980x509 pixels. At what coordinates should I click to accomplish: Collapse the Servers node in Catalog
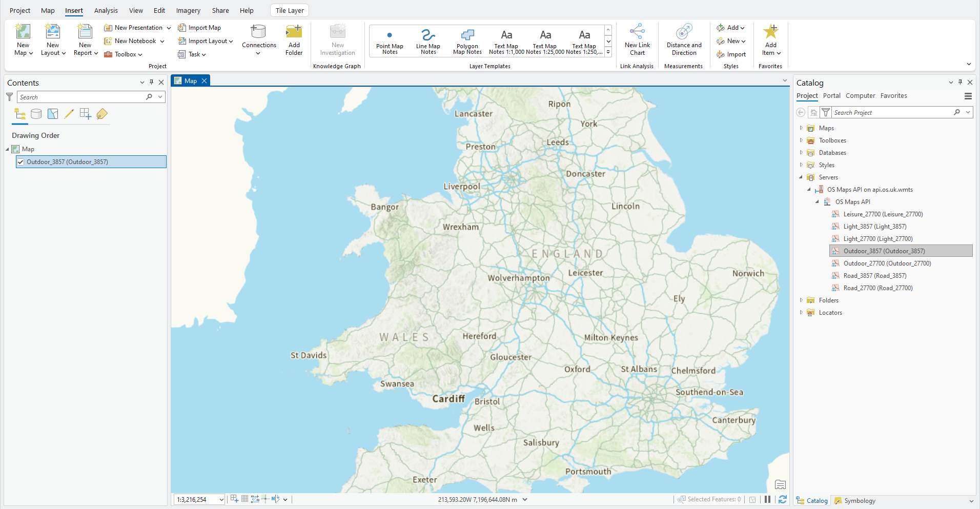pos(801,177)
